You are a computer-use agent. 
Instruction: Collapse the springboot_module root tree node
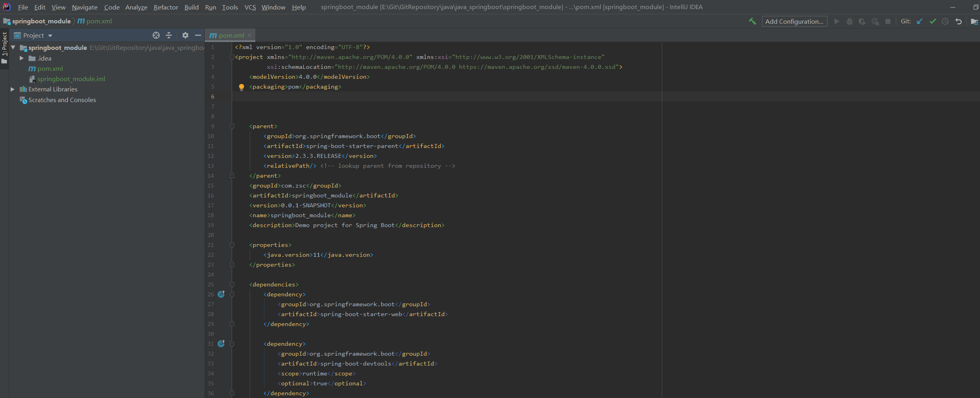(x=13, y=47)
